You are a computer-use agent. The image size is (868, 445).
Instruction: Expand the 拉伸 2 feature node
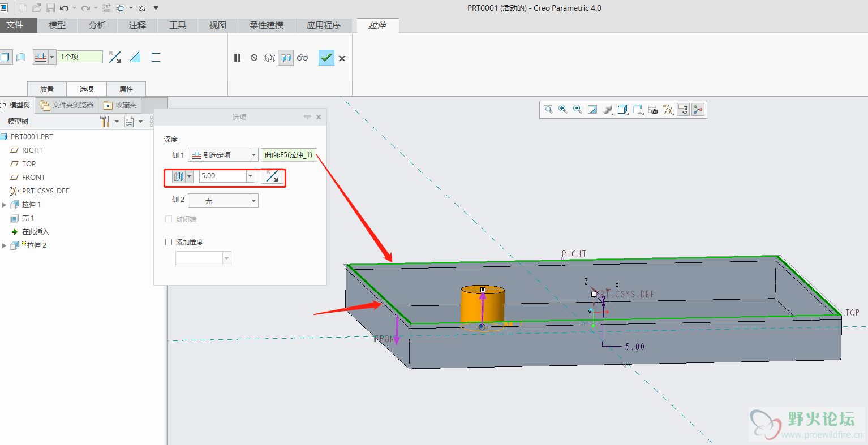pos(5,245)
